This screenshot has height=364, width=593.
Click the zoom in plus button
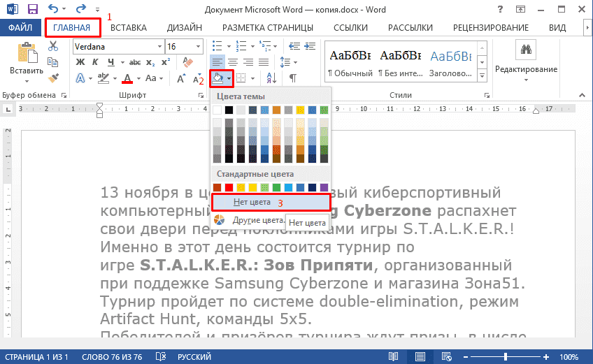545,356
